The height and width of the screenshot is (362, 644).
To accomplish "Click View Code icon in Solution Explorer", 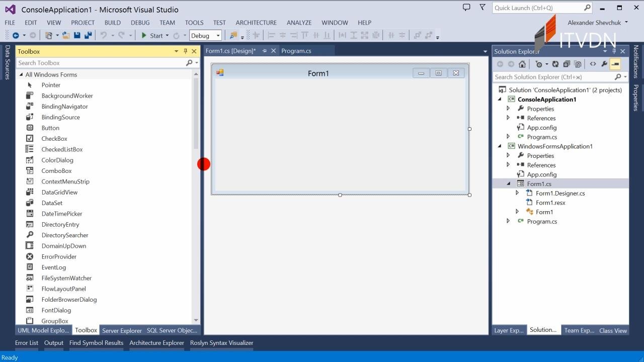I will point(593,64).
